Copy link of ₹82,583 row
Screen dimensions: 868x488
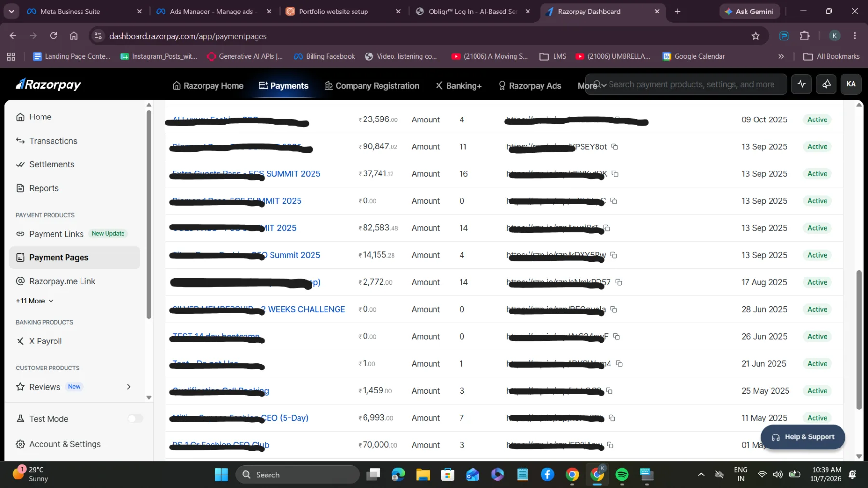point(607,228)
